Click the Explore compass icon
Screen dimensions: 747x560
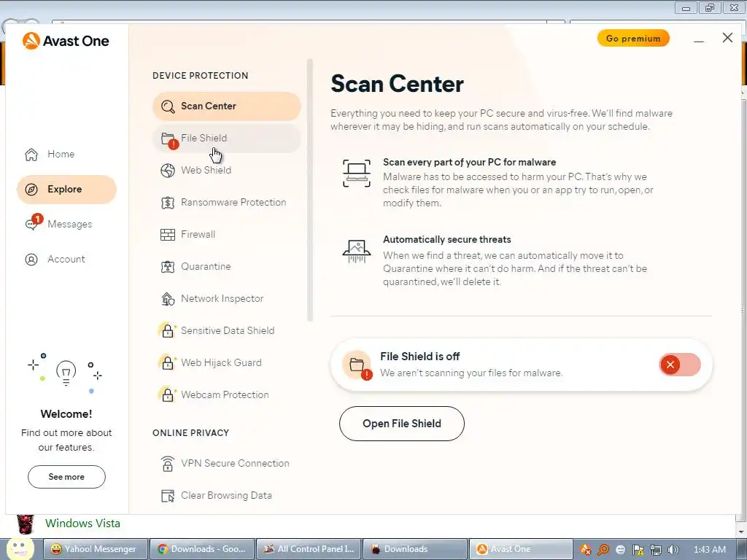(x=31, y=190)
